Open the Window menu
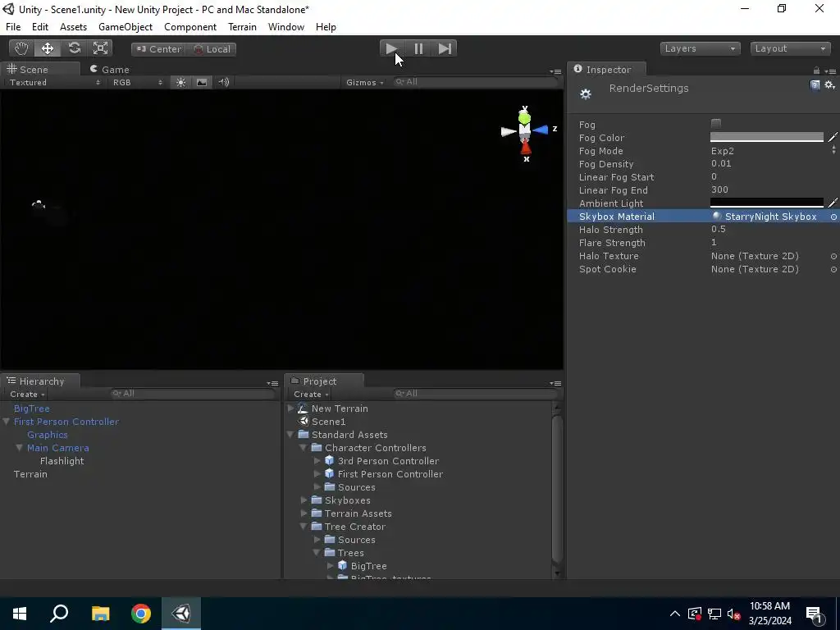Image resolution: width=840 pixels, height=630 pixels. pos(286,27)
